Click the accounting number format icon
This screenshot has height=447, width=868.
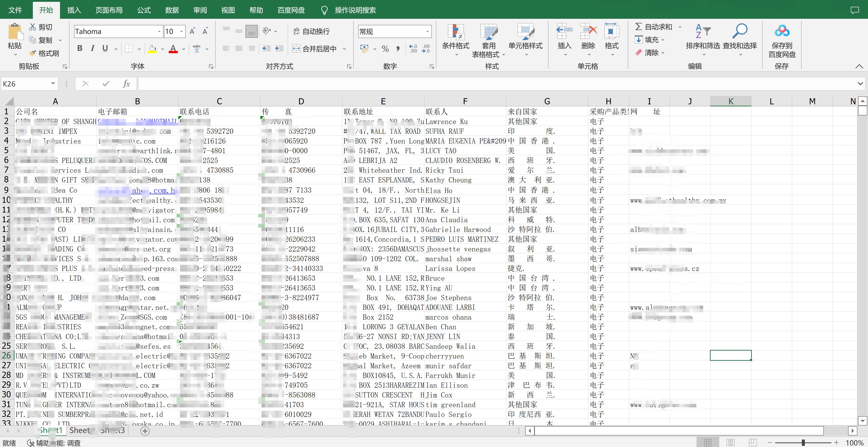(x=364, y=49)
